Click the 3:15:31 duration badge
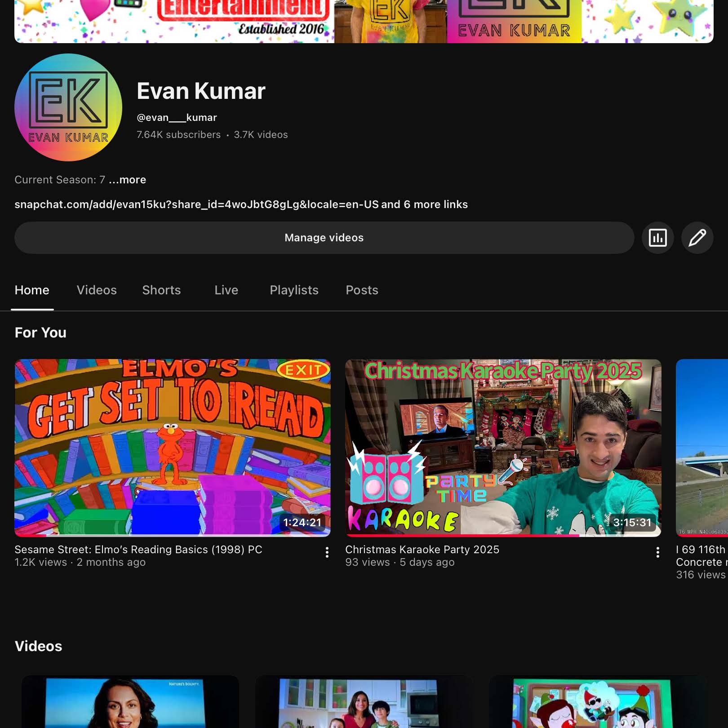This screenshot has width=728, height=728. (632, 522)
